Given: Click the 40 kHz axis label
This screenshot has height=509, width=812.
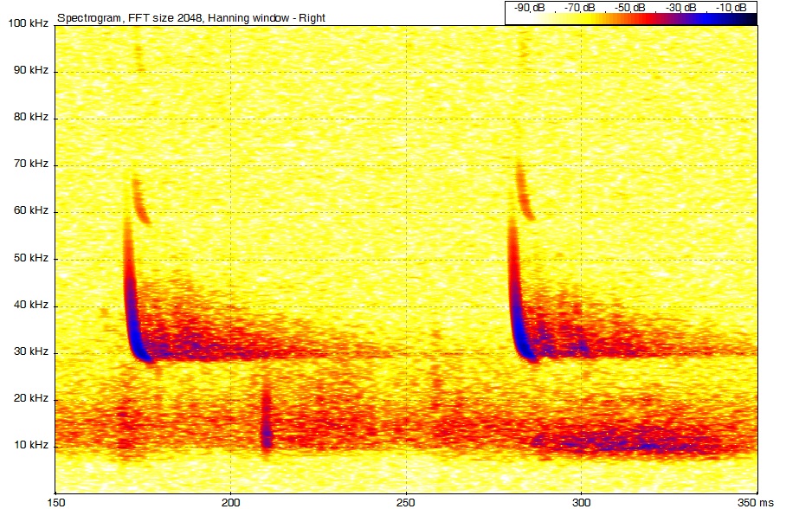Looking at the screenshot, I should pos(31,305).
